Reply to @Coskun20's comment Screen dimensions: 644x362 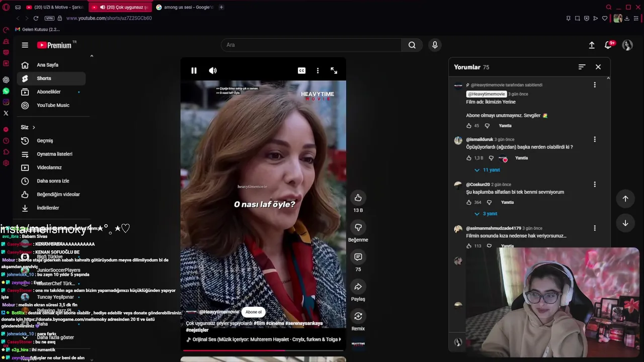508,202
